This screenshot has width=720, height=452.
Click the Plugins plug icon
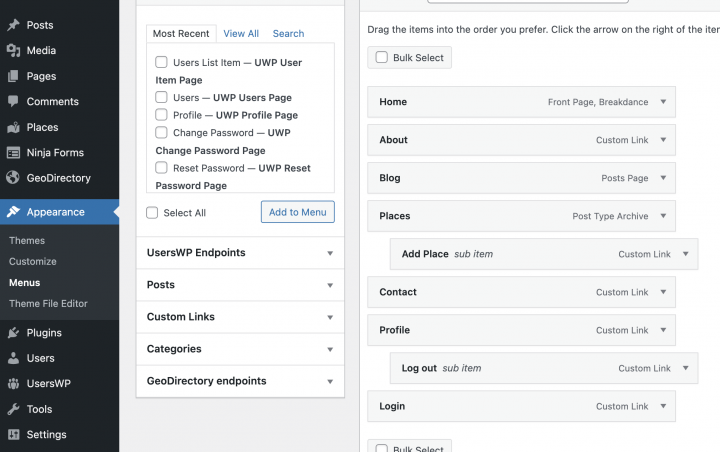tap(13, 333)
